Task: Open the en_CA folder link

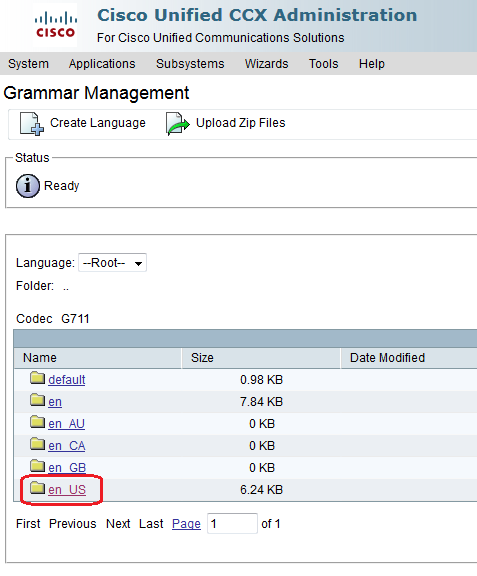Action: (x=67, y=446)
